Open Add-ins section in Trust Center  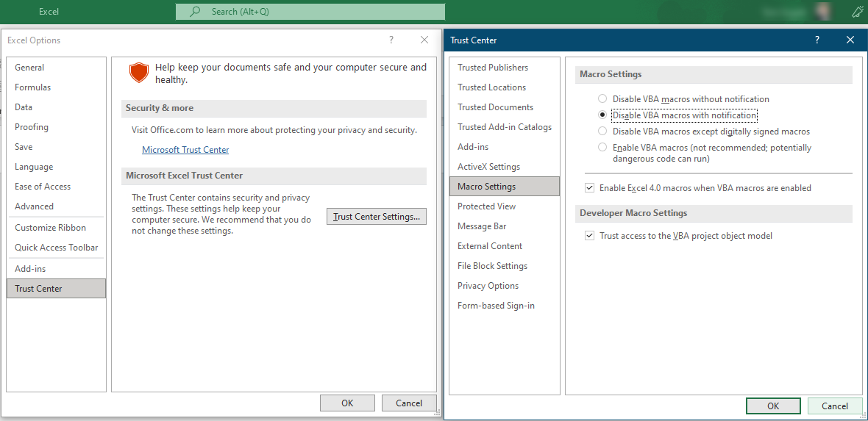pos(505,147)
